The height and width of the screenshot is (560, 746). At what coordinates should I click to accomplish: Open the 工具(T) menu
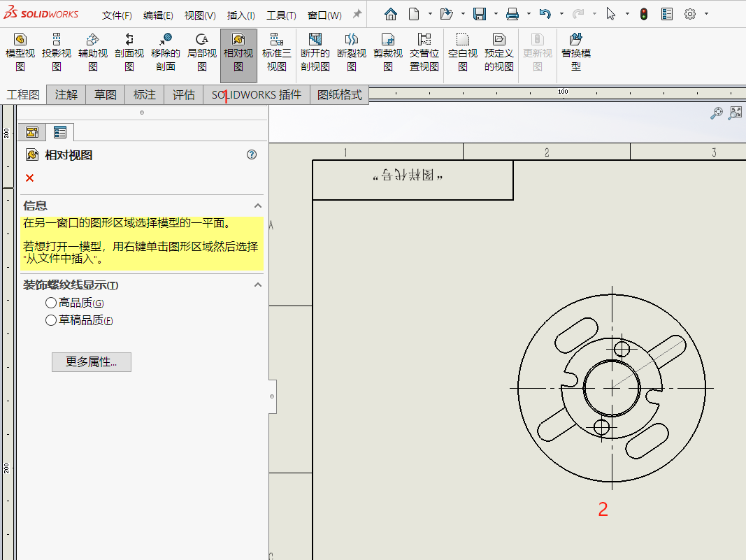click(x=281, y=15)
